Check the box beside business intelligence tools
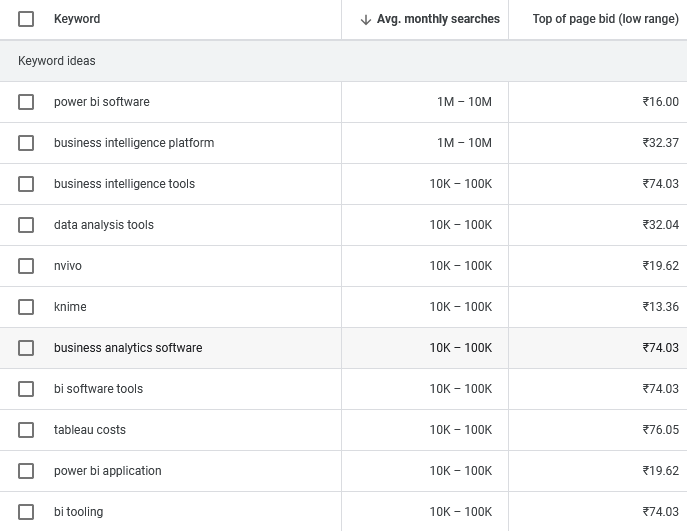 click(26, 184)
